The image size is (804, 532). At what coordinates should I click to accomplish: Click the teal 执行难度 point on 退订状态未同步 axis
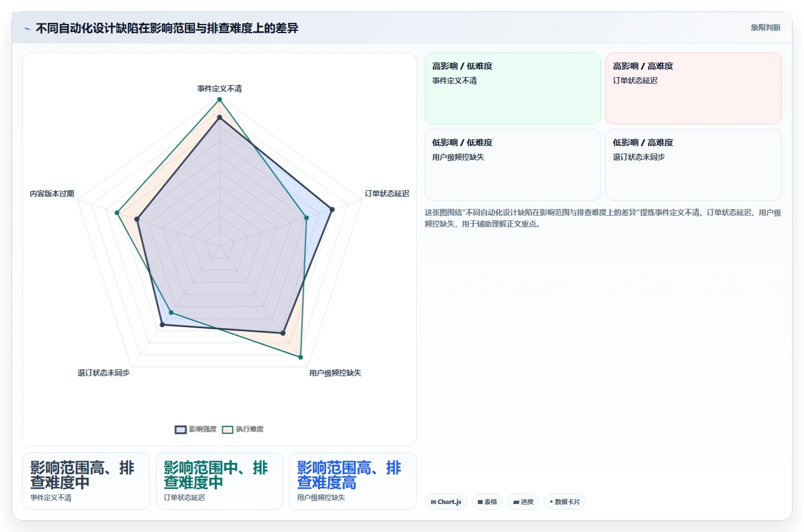click(x=171, y=313)
